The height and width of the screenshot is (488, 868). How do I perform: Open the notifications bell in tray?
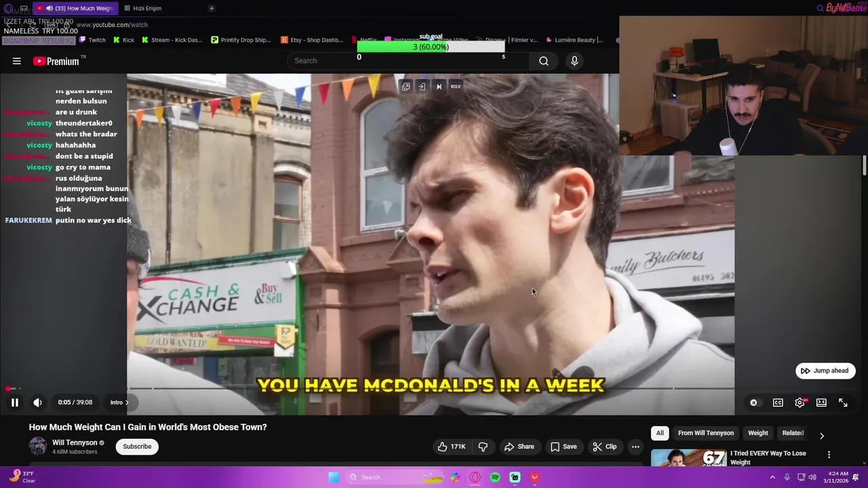coord(856,477)
